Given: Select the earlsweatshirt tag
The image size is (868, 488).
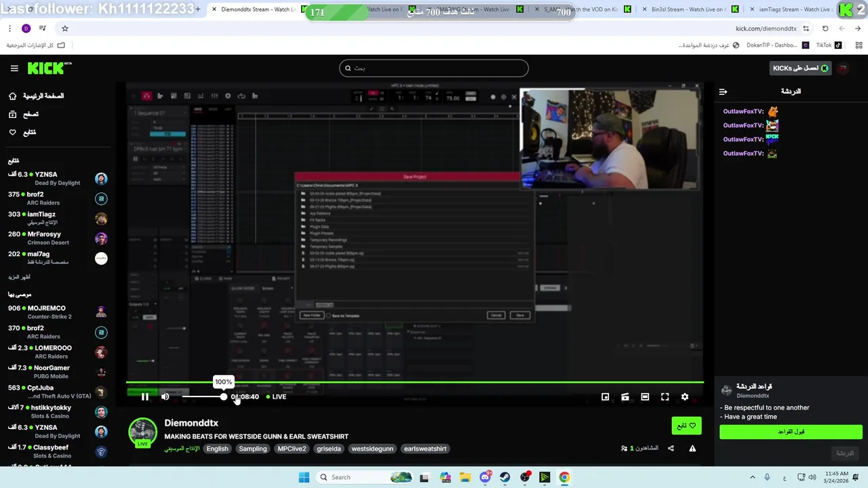Looking at the screenshot, I should pos(425,449).
